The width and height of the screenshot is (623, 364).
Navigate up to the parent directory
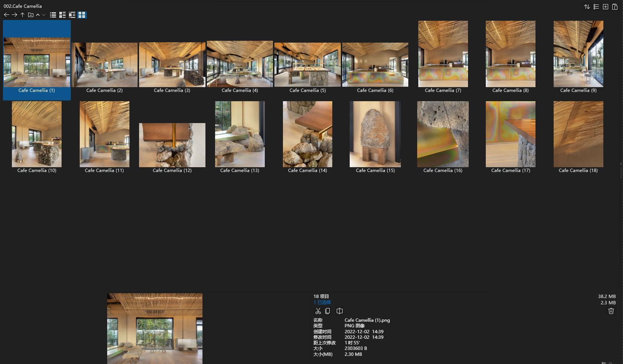click(22, 15)
